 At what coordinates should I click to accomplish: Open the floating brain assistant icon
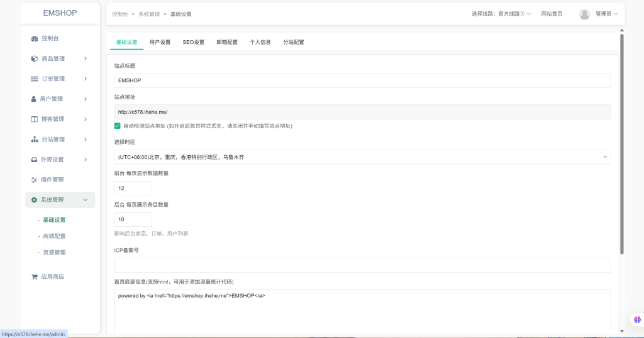[637, 320]
